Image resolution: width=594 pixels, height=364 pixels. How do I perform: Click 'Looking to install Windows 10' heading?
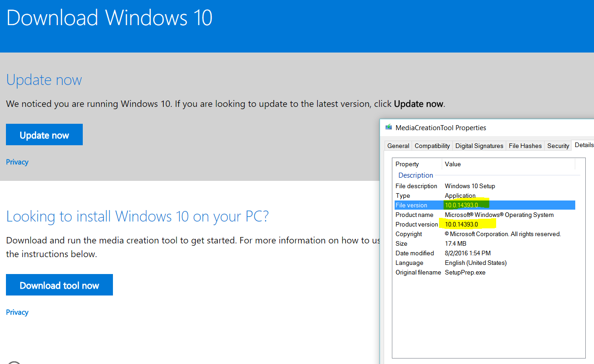[x=137, y=216]
